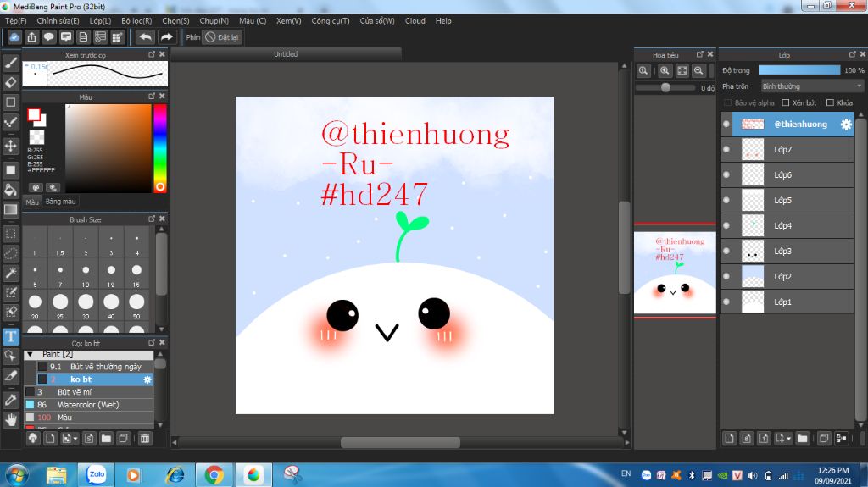The width and height of the screenshot is (868, 487).
Task: Open the Untitled document tab
Action: pos(286,54)
